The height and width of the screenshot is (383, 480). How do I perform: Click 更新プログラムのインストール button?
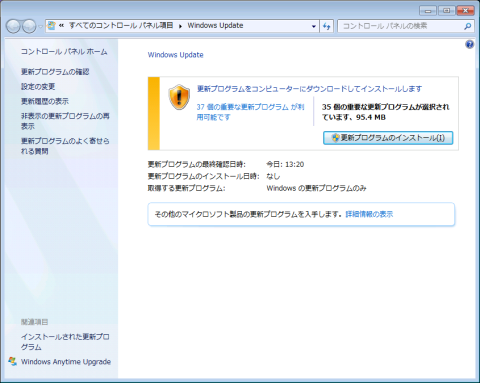388,138
